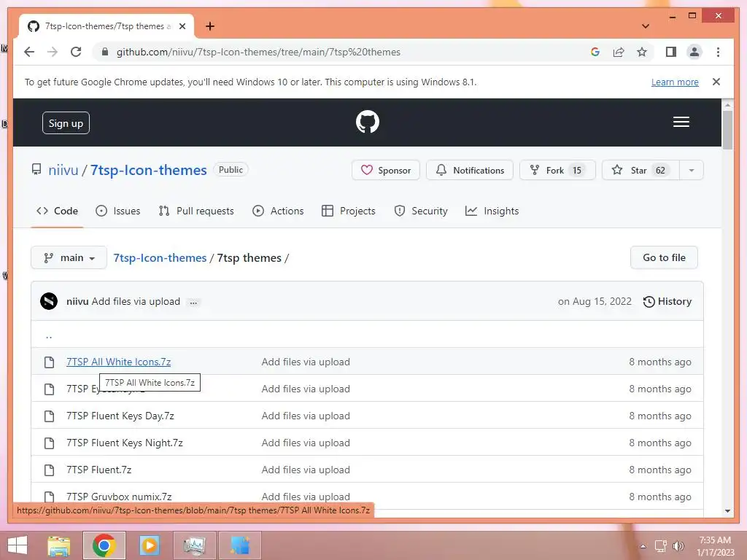Viewport: 747px width, 560px height.
Task: Click the on Aug 15, 2022 commit date
Action: coord(595,301)
